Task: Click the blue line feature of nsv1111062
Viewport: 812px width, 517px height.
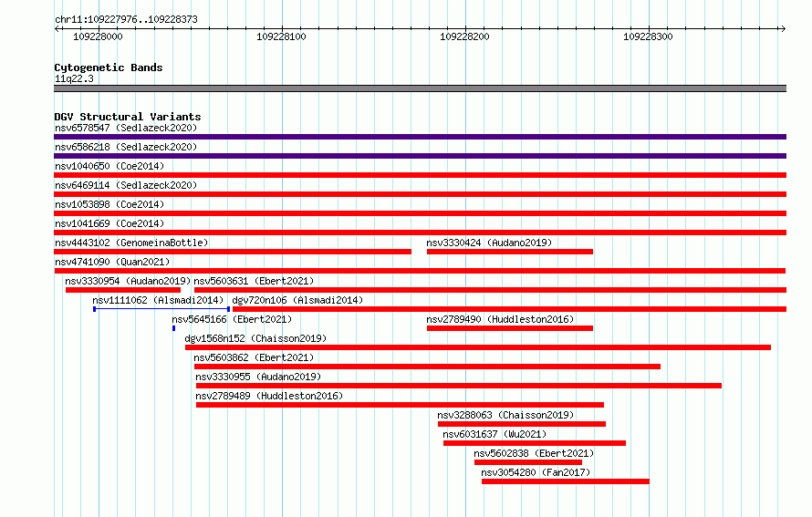Action: pos(161,309)
